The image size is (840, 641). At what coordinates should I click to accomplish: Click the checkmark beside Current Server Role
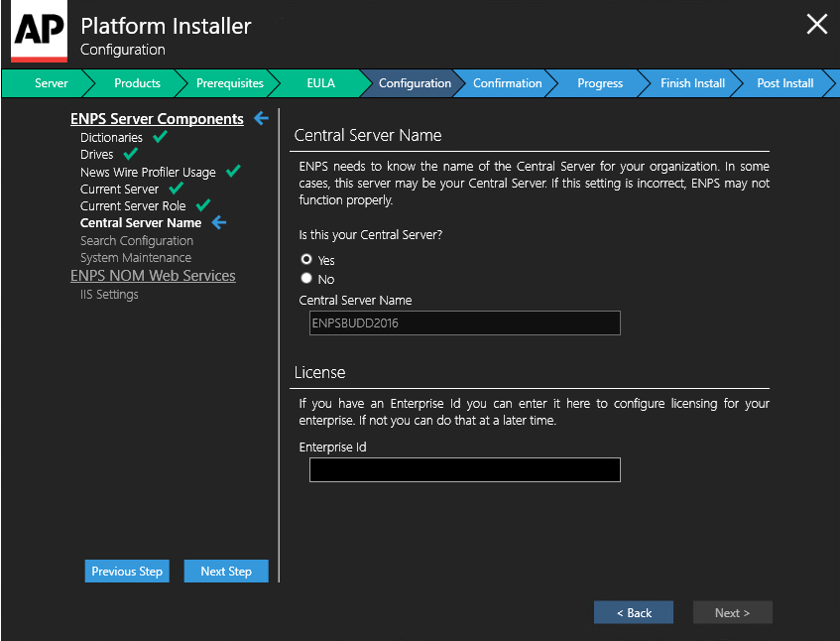[x=203, y=204]
